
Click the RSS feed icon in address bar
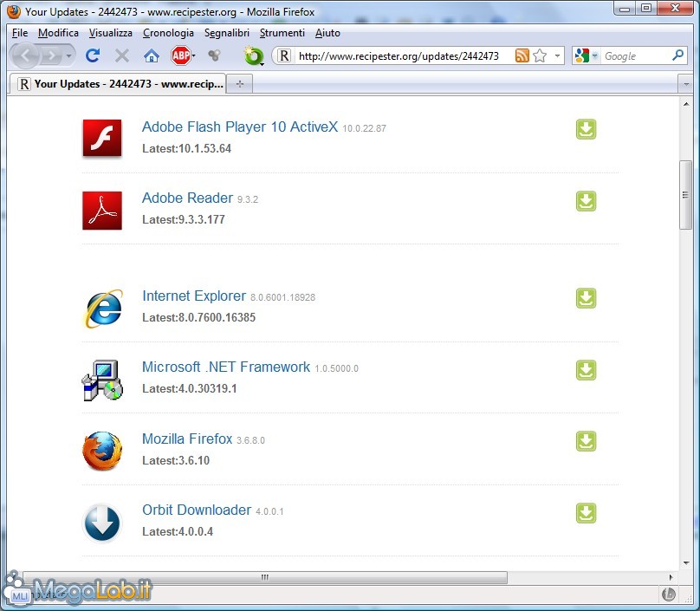[522, 55]
